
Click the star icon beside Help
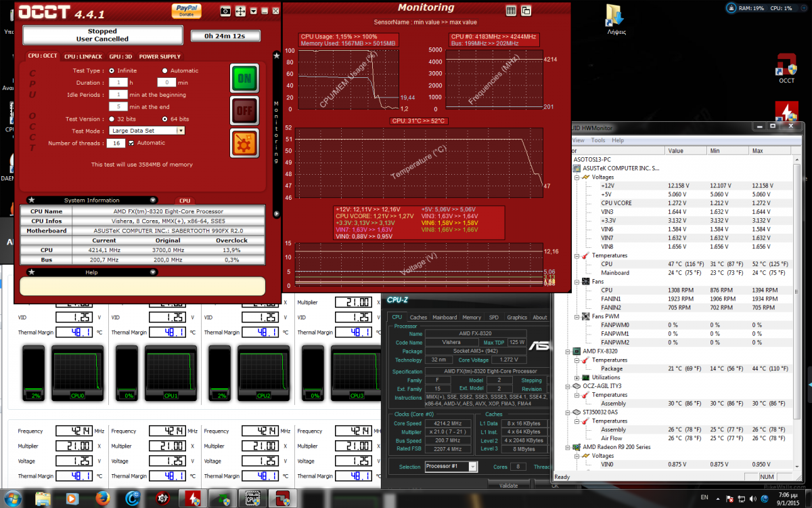(31, 272)
